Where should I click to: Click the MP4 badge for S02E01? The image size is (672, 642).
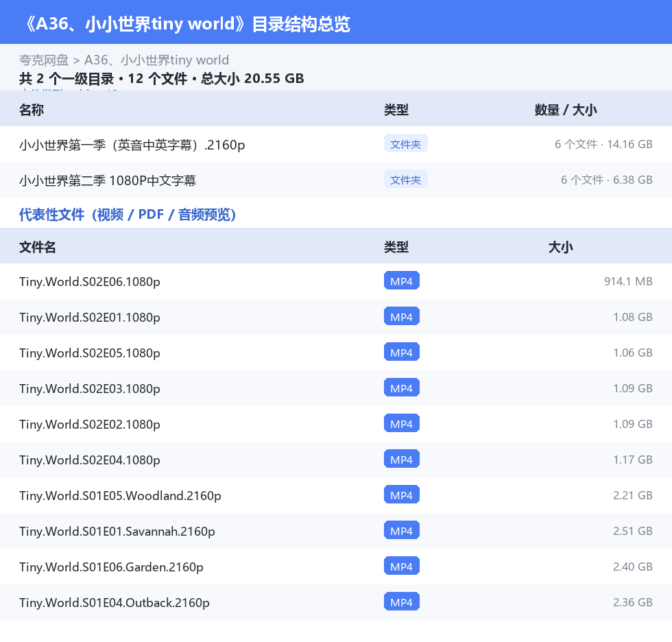pos(402,316)
